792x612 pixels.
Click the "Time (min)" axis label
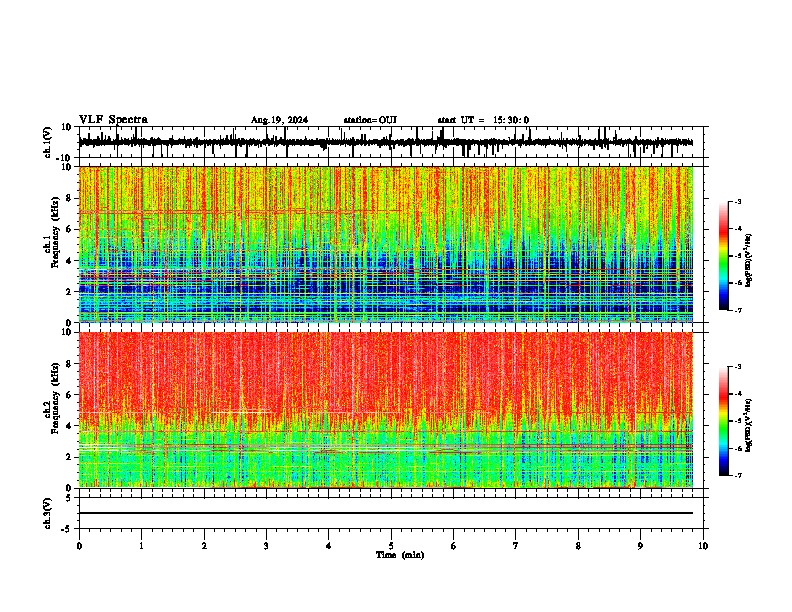(400, 555)
